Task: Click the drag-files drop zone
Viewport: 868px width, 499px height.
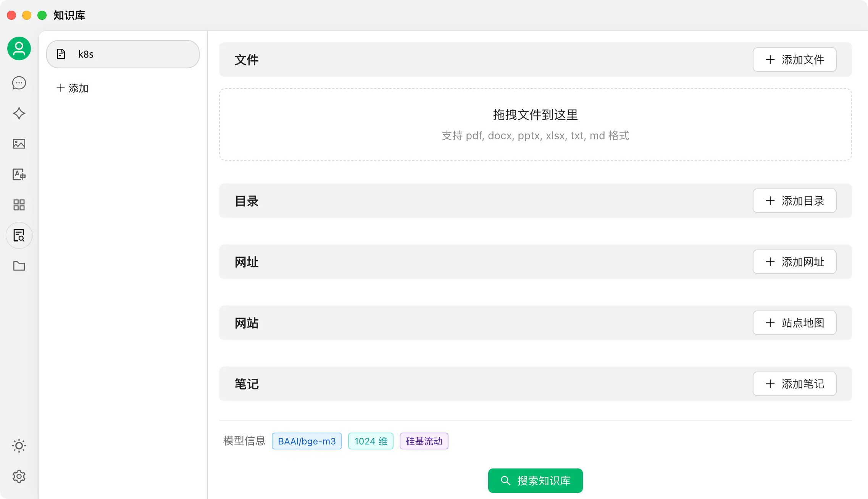Action: click(x=536, y=124)
